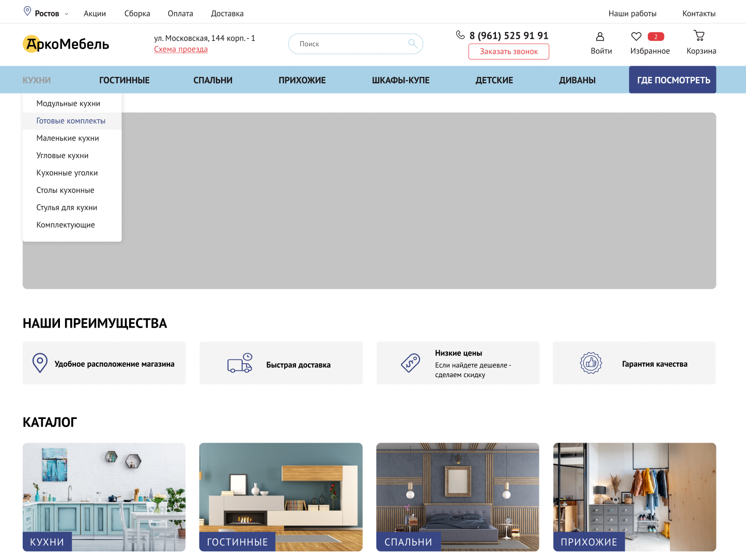Screen dimensions: 746x560
Task: Click the Ростов city name
Action: point(47,13)
